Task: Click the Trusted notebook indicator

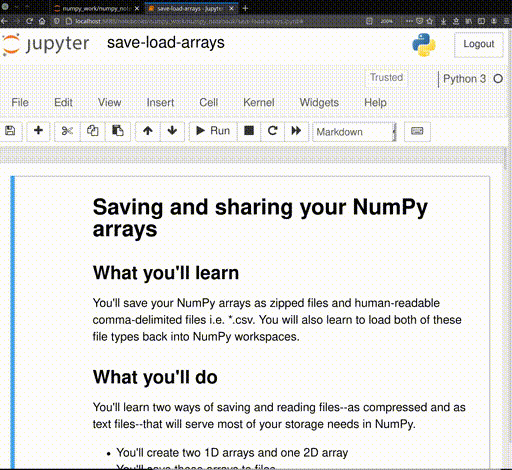Action: click(x=386, y=77)
